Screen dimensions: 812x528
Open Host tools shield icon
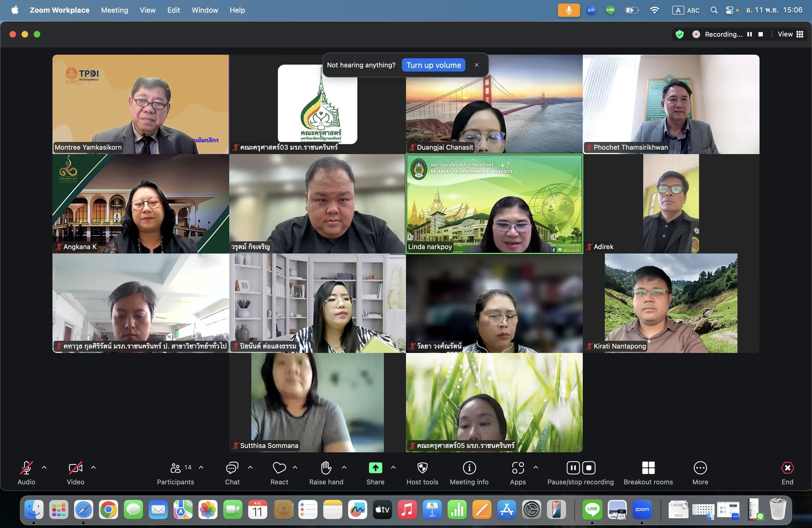click(x=422, y=469)
